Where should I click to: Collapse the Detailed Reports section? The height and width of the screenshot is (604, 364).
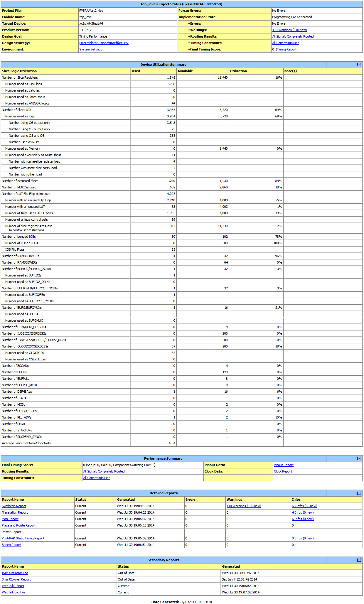359,493
